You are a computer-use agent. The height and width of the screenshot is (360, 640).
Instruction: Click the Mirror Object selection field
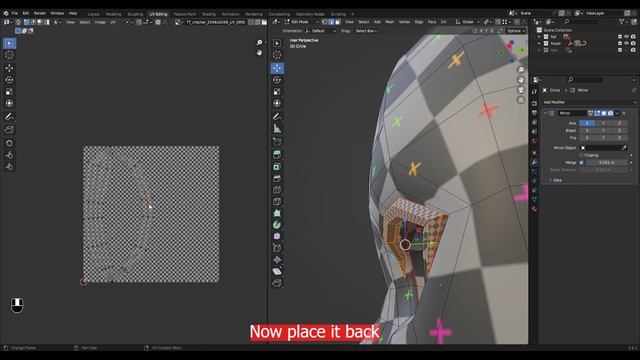click(600, 148)
